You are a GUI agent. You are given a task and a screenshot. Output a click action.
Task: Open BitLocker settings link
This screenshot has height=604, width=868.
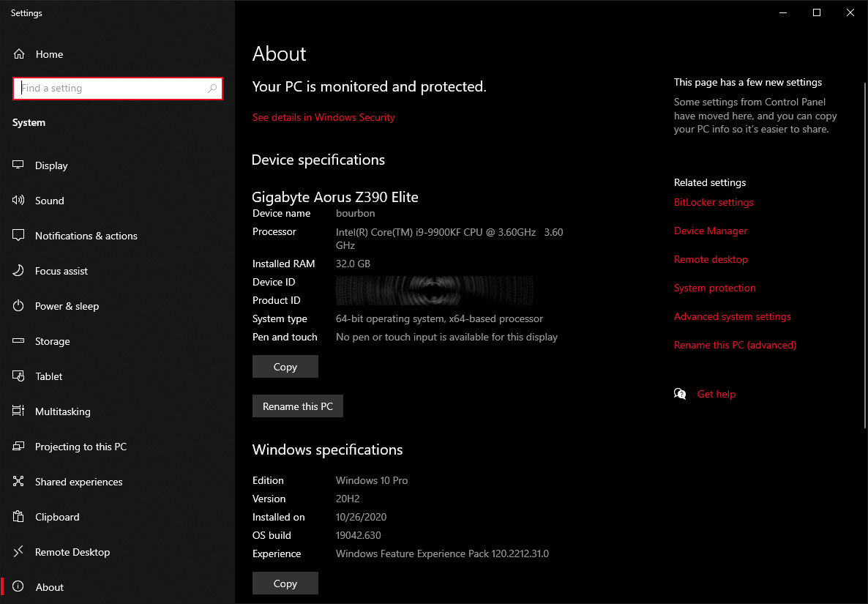point(714,202)
